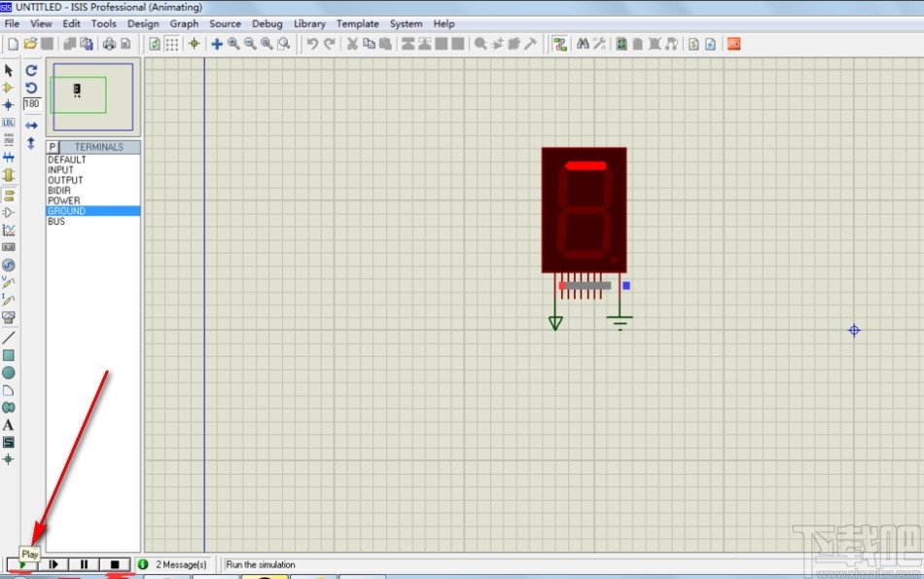Toggle the grid display icon
924x579 pixels.
coord(172,44)
